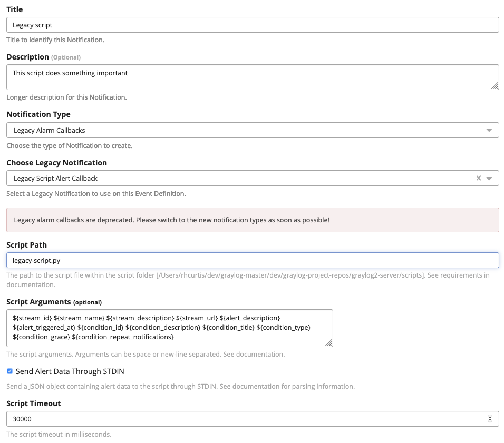Click the 30000 timeout value
Image resolution: width=504 pixels, height=443 pixels.
[x=21, y=418]
